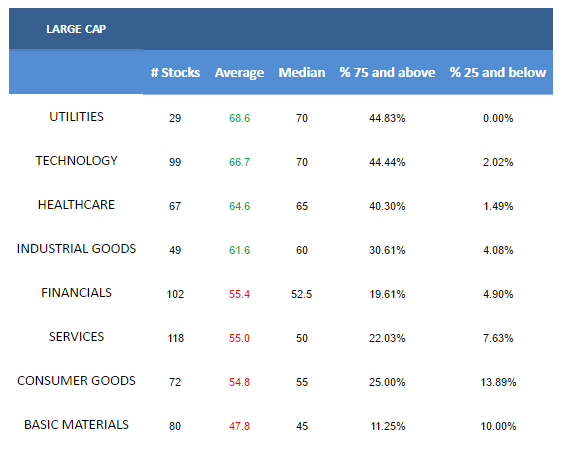Click the SERVICES sector label
The width and height of the screenshot is (562, 457).
pyautogui.click(x=76, y=337)
